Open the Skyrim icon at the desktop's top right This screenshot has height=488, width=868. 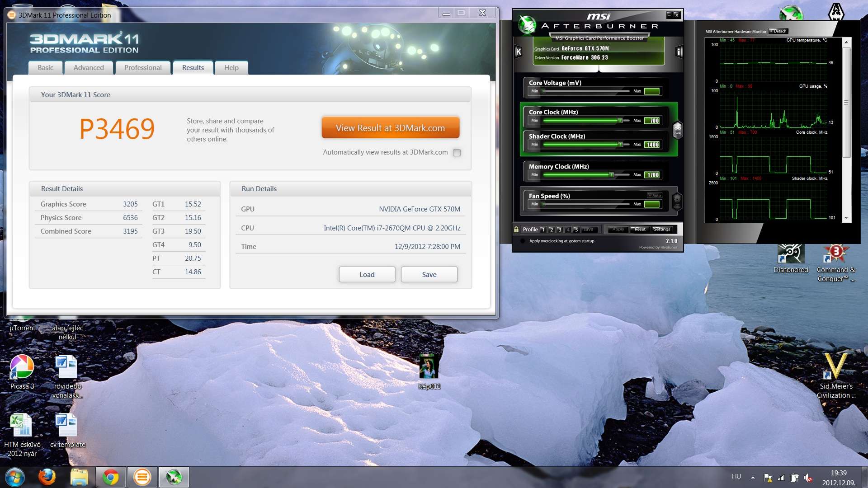(x=836, y=12)
